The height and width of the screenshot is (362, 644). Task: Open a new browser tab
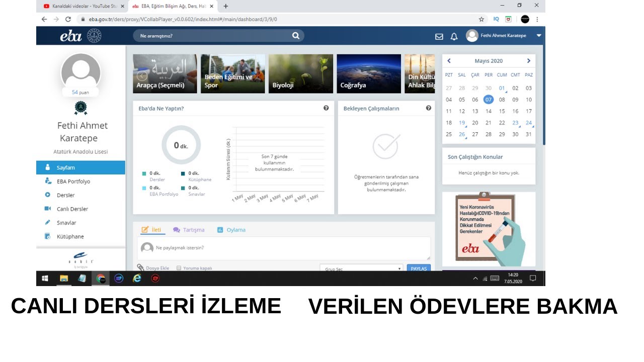click(225, 6)
